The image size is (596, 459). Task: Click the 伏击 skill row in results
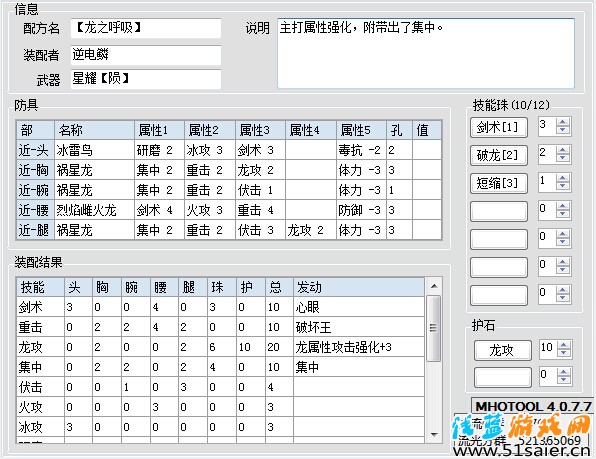click(220, 387)
